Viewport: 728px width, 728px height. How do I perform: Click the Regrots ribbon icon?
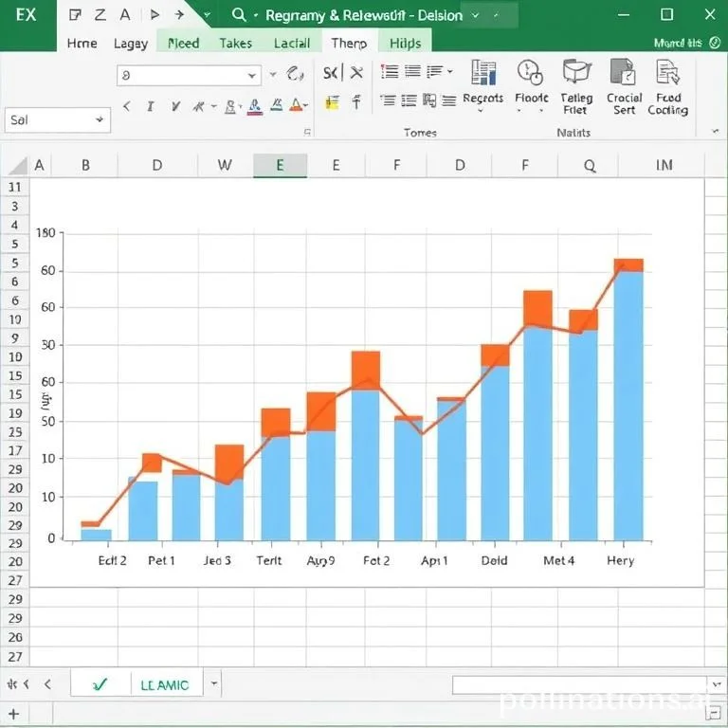(483, 73)
